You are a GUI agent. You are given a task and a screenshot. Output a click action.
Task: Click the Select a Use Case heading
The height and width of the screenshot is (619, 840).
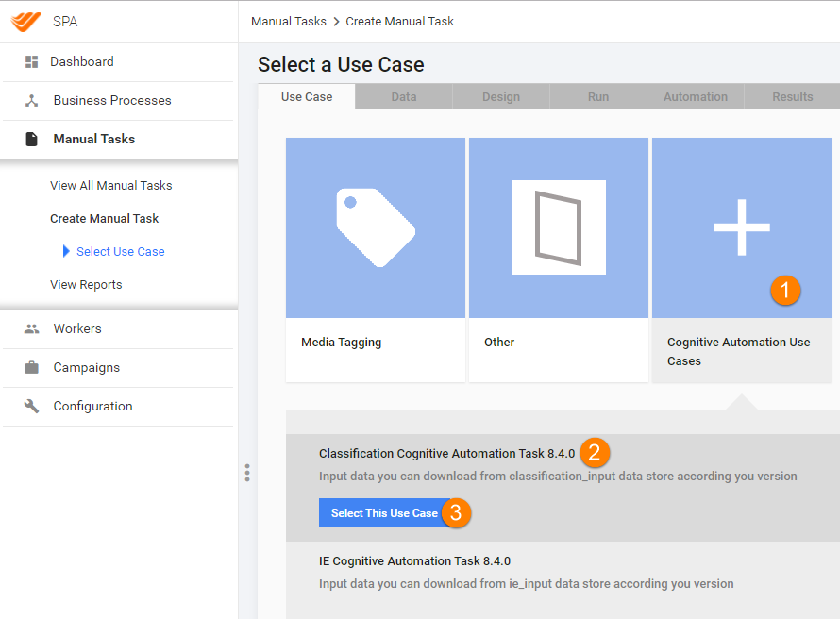(x=341, y=65)
